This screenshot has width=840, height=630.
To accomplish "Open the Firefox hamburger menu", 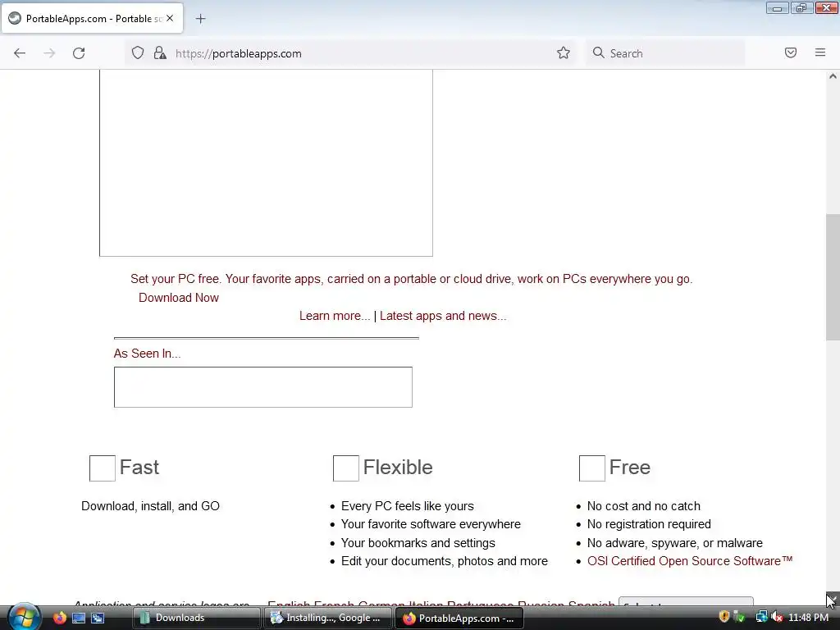I will 820,53.
